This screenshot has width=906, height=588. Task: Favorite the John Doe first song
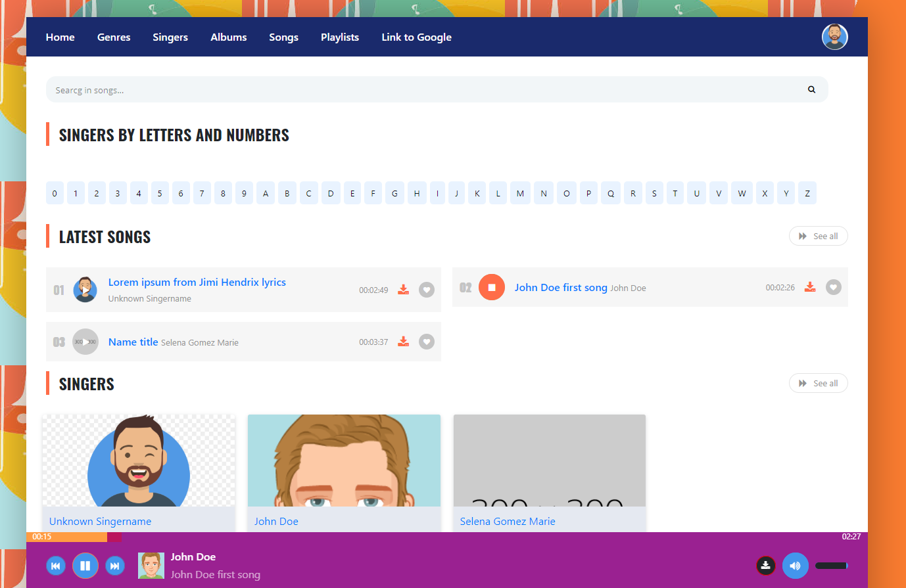(833, 287)
